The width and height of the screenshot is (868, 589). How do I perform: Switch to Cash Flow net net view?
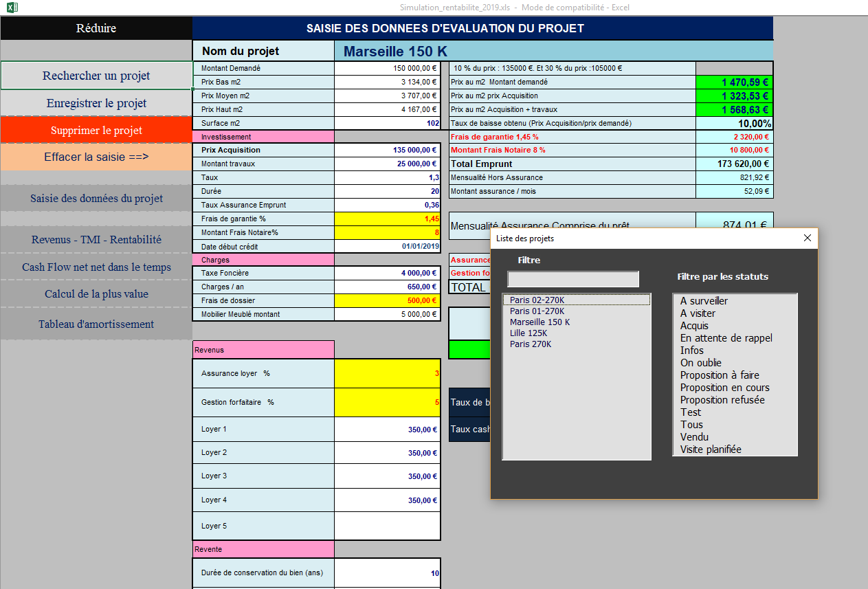pyautogui.click(x=96, y=267)
